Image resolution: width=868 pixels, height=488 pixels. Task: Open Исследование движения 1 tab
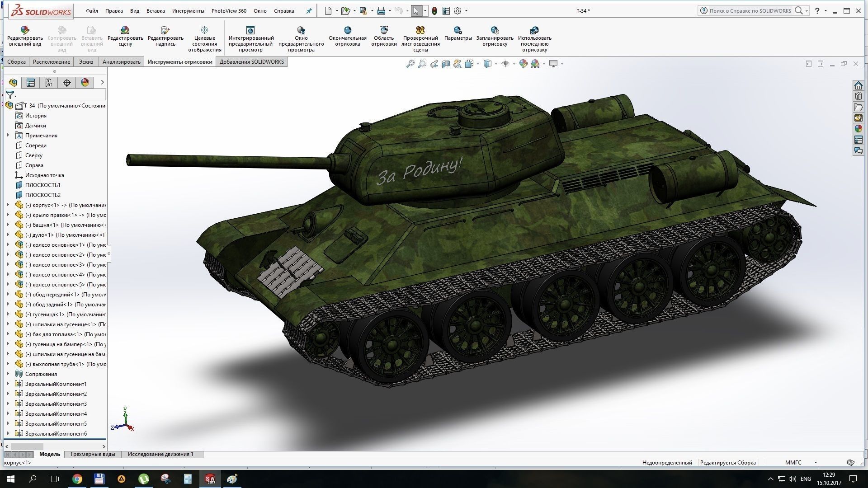click(x=160, y=454)
